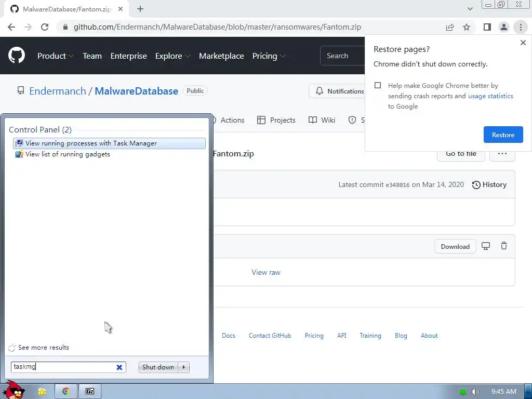Open the Contact GitHub footer link
Screen dimensions: 532x399
(270, 336)
